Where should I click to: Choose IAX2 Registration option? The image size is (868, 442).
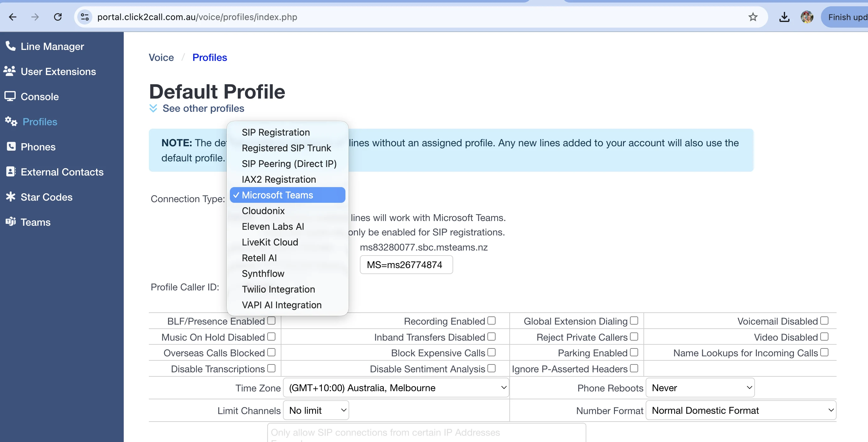pos(287,179)
